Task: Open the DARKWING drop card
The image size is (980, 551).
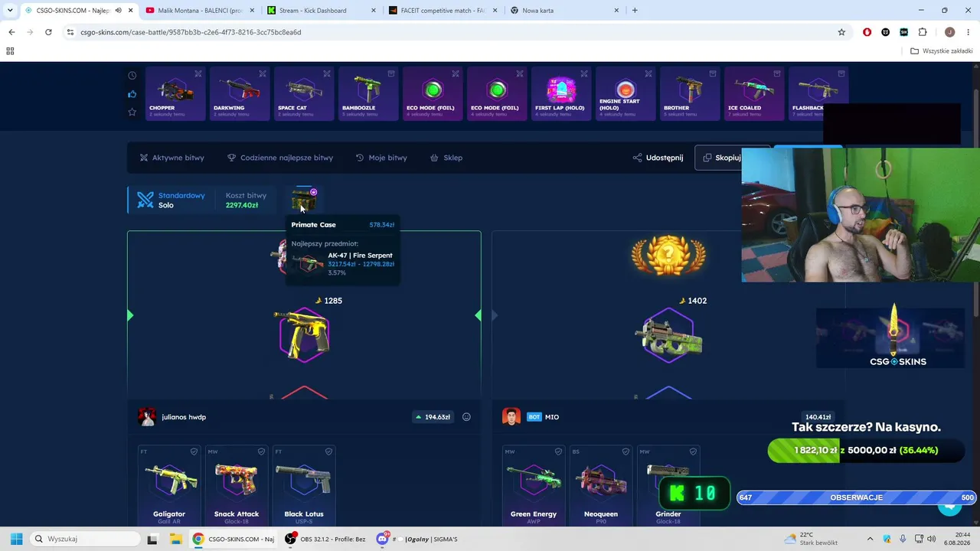Action: point(240,93)
